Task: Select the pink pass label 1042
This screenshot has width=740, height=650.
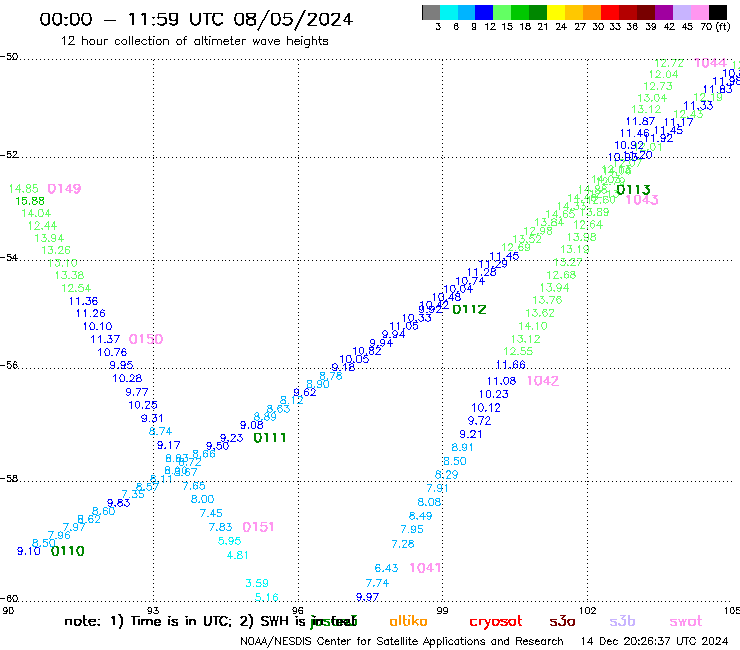Action: click(x=543, y=380)
